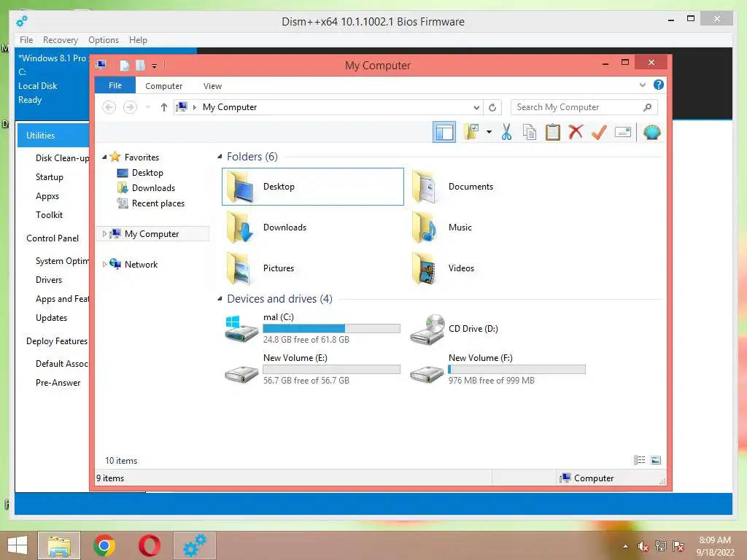Select New Volume (E:) drive
This screenshot has width=747, height=560.
[x=312, y=370]
